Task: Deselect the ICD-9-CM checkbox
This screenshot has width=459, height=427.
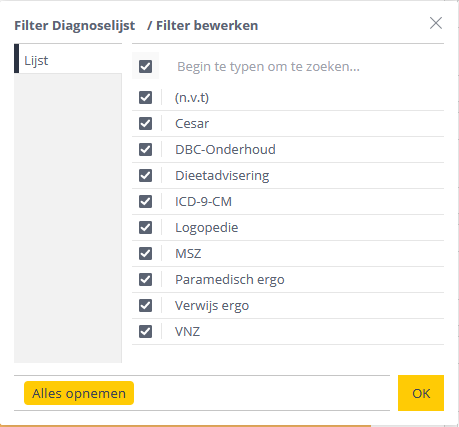Action: coord(145,202)
